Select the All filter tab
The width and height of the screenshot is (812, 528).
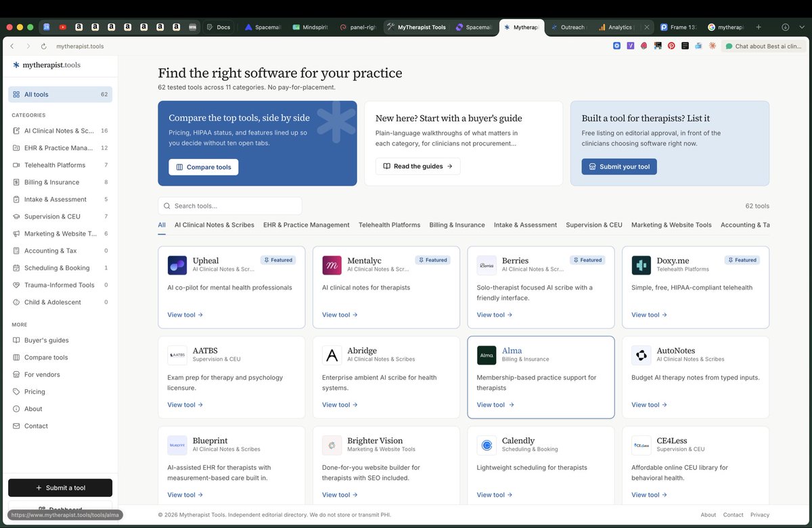tap(162, 225)
